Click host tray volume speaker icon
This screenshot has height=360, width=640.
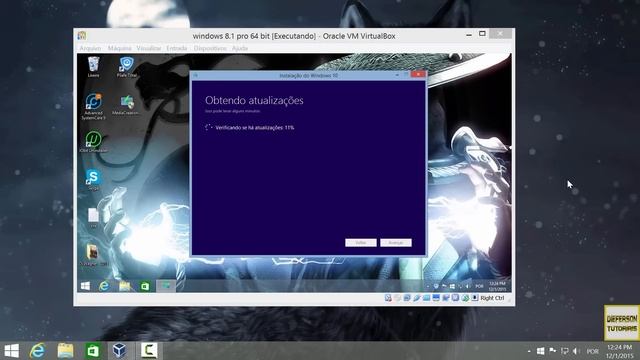(576, 351)
